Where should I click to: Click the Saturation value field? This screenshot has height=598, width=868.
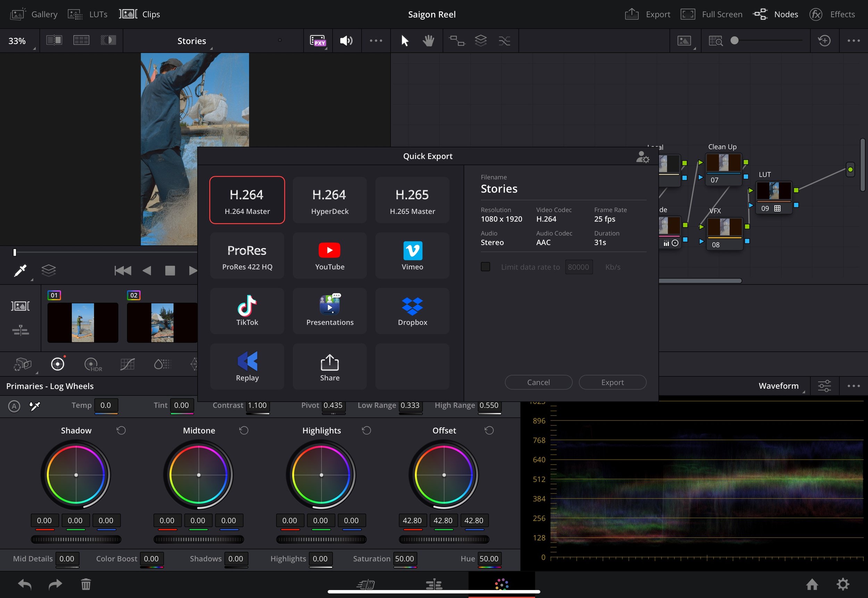click(x=405, y=559)
